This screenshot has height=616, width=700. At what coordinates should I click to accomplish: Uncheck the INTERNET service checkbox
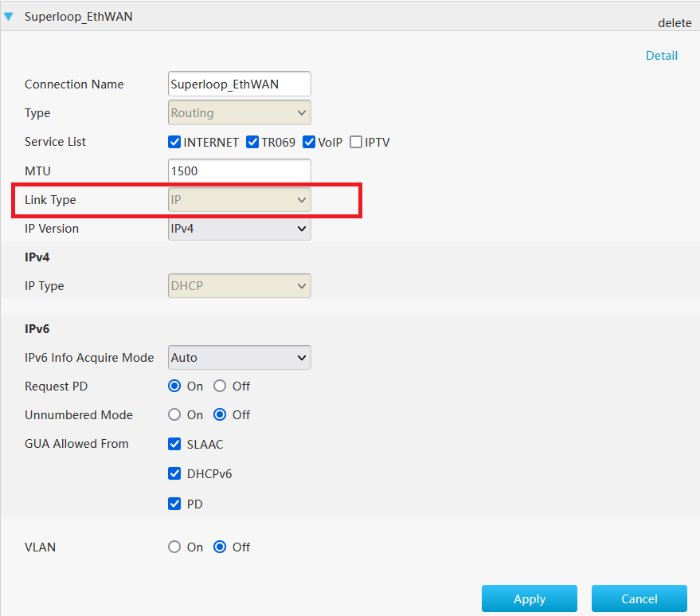[174, 142]
